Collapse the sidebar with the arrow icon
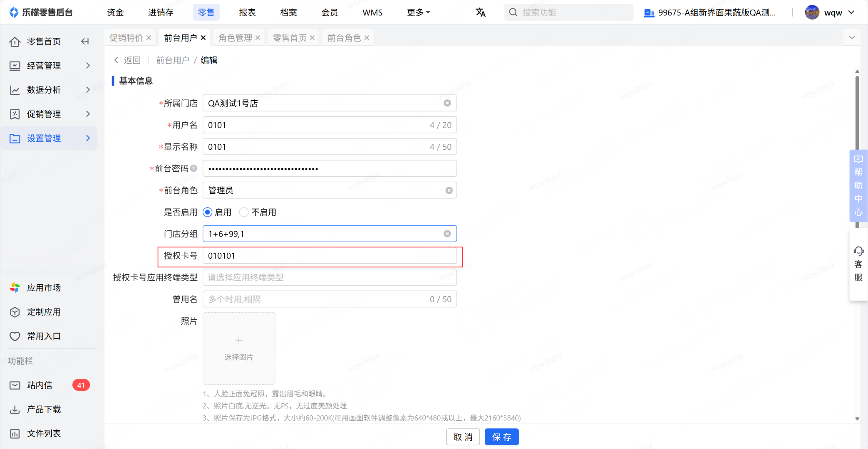 (x=85, y=41)
